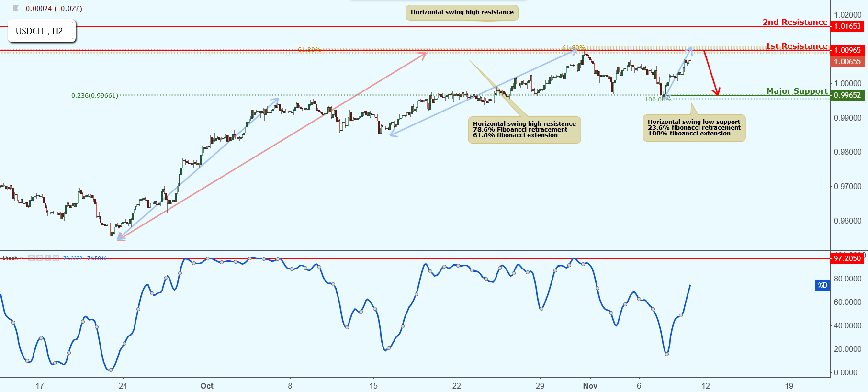This screenshot has height=392, width=868.
Task: Click the left 61.80% Fibonacci label
Action: pyautogui.click(x=309, y=50)
